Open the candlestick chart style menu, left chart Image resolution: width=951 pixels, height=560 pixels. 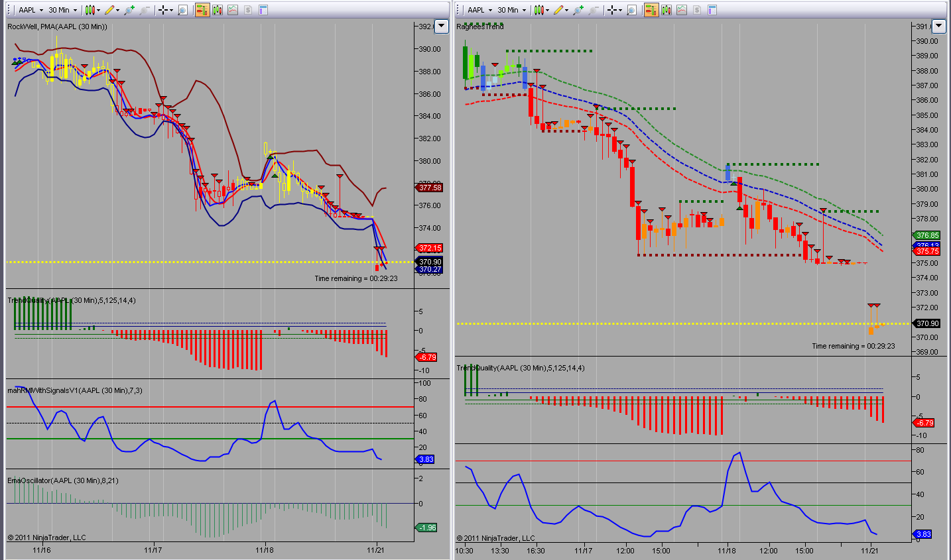tap(94, 10)
